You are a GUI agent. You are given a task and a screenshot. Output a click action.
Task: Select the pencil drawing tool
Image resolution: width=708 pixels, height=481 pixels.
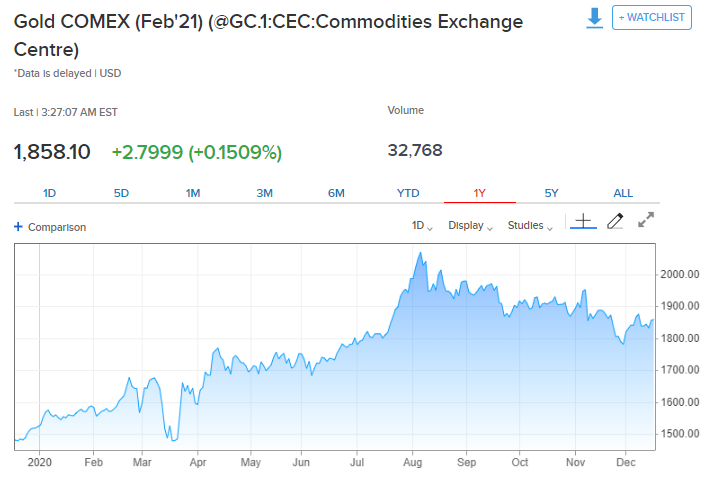[x=615, y=221]
